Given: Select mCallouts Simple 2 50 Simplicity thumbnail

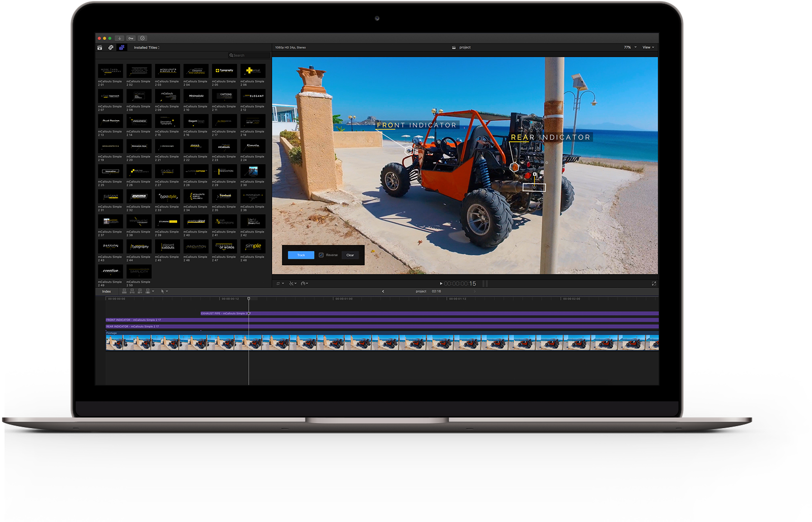Looking at the screenshot, I should point(139,271).
